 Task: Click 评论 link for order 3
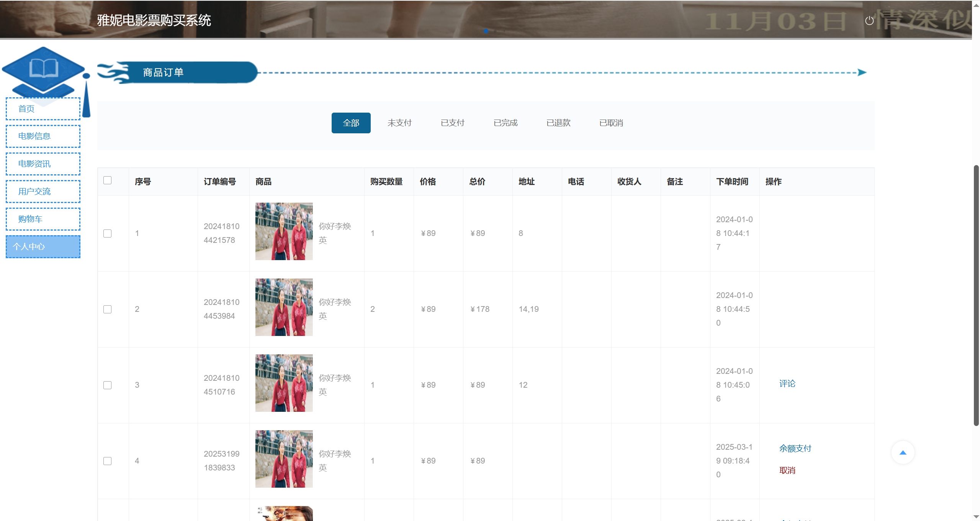pos(787,383)
